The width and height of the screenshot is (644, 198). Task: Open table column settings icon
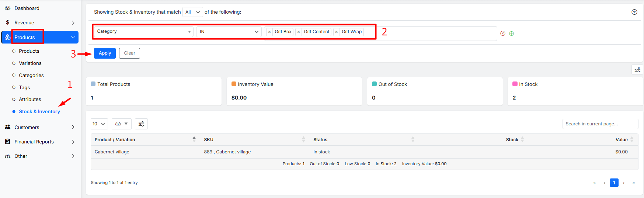tap(141, 124)
